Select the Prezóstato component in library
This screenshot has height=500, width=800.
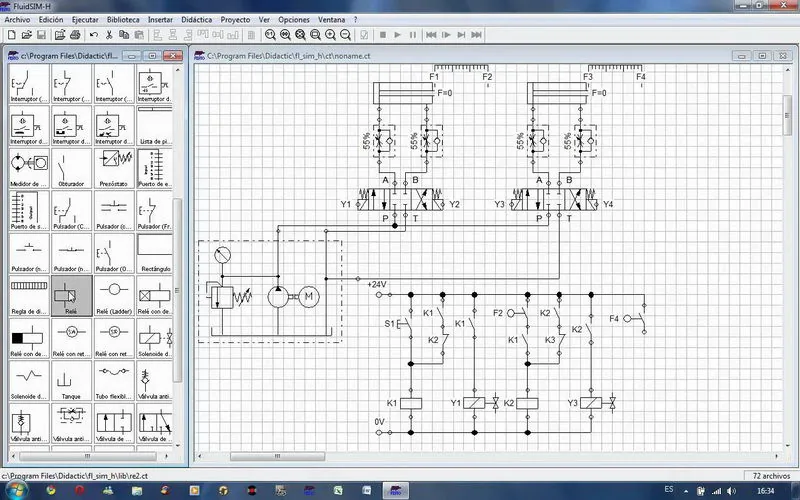point(114,168)
